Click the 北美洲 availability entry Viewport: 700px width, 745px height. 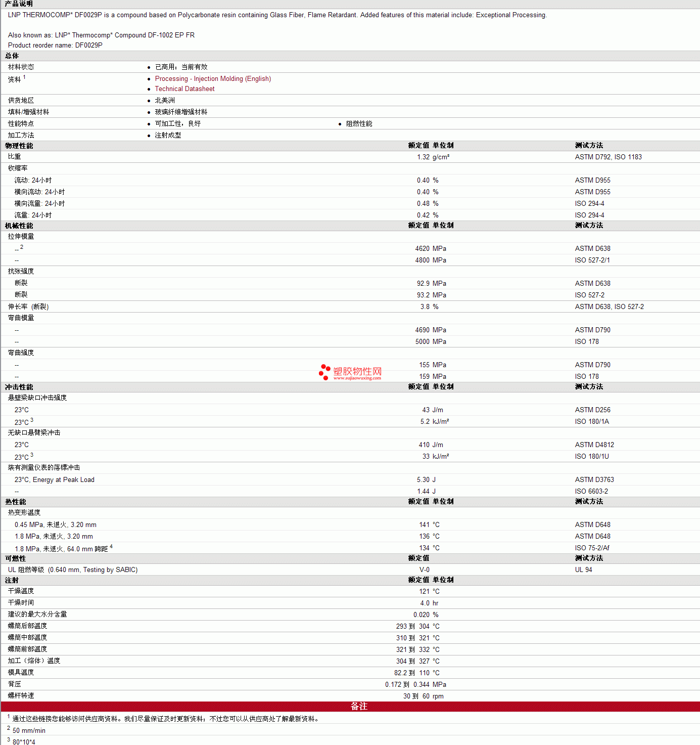point(165,101)
